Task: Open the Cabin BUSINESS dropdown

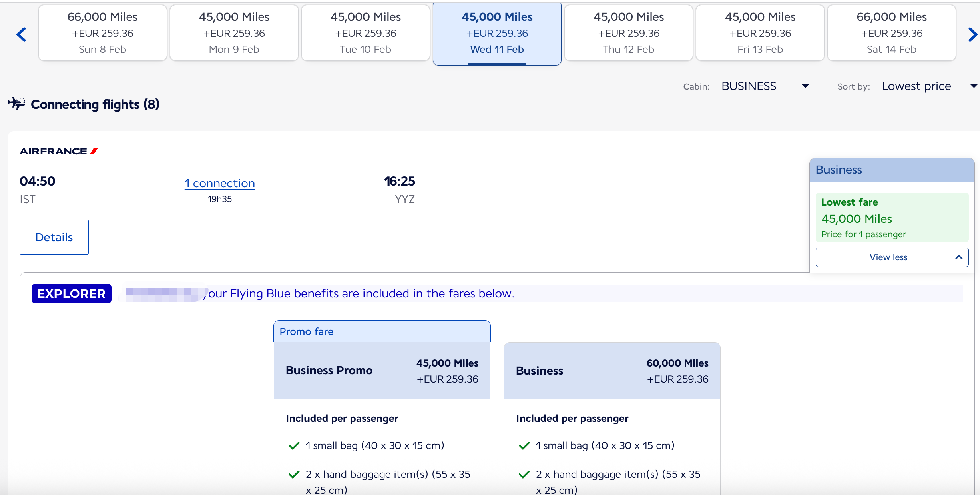Action: pyautogui.click(x=765, y=86)
